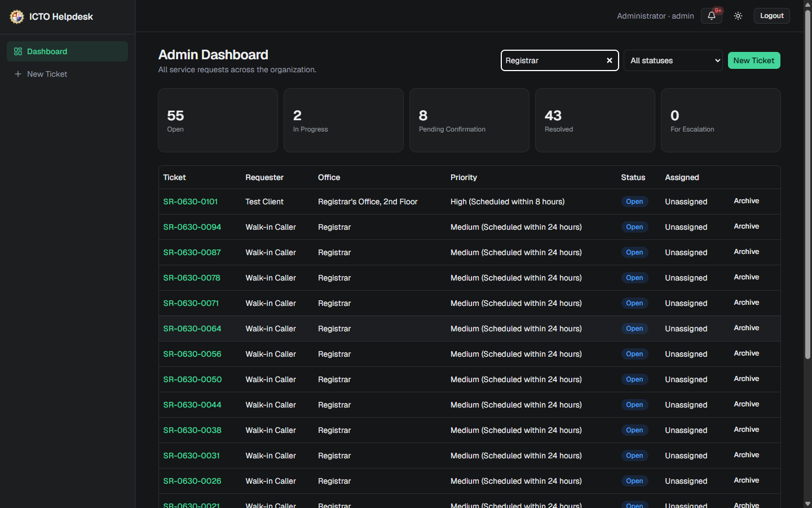
Task: Focus the search field containing Registrar
Action: (x=560, y=60)
